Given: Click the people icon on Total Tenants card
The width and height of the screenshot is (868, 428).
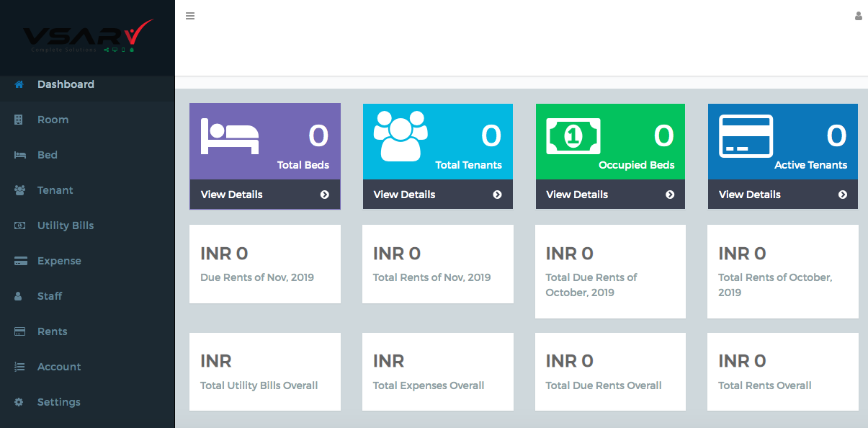Looking at the screenshot, I should pos(401,135).
